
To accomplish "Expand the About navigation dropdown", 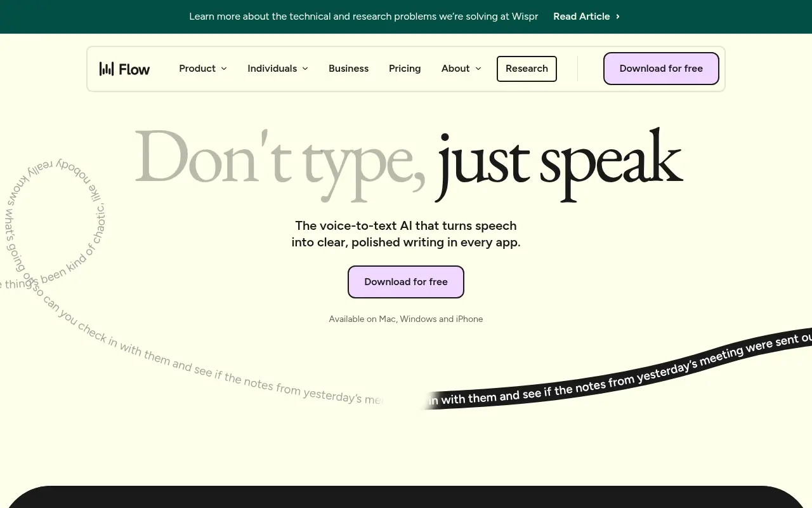I will [455, 69].
